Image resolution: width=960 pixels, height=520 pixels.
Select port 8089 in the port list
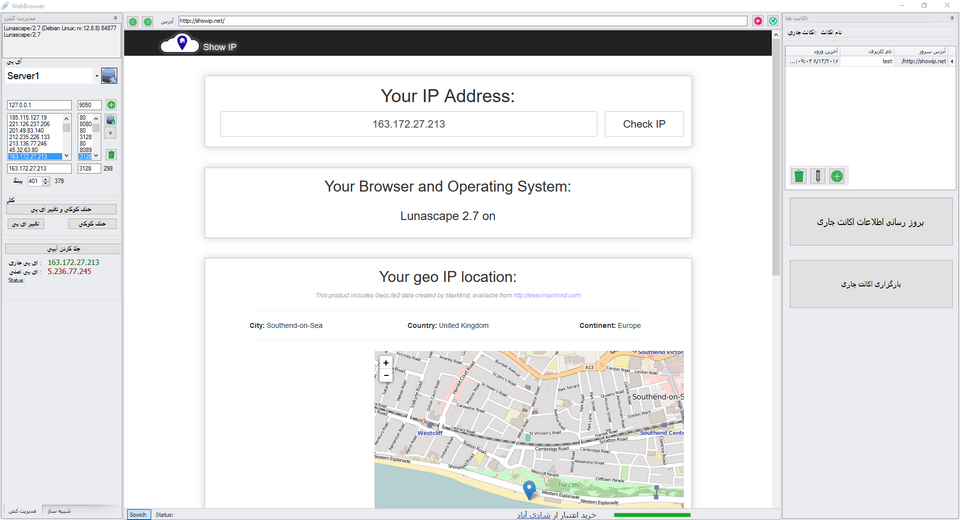tap(85, 150)
